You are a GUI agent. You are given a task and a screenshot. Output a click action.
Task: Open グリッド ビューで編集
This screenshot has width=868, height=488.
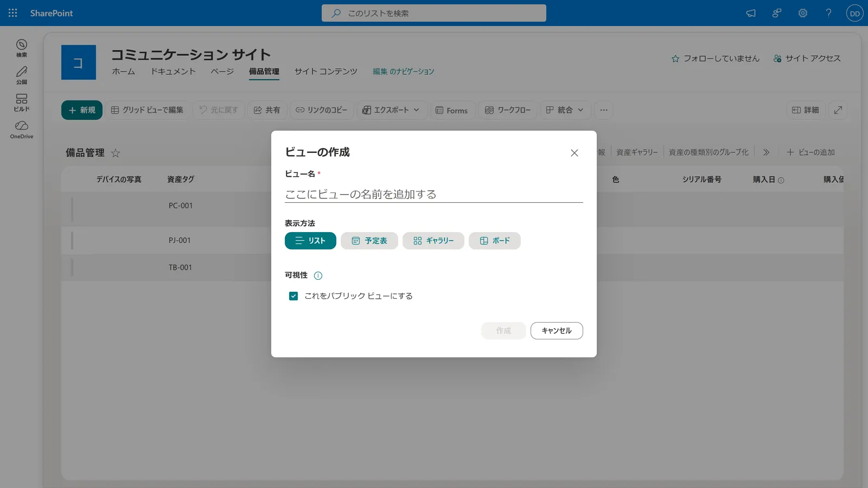[x=148, y=110]
